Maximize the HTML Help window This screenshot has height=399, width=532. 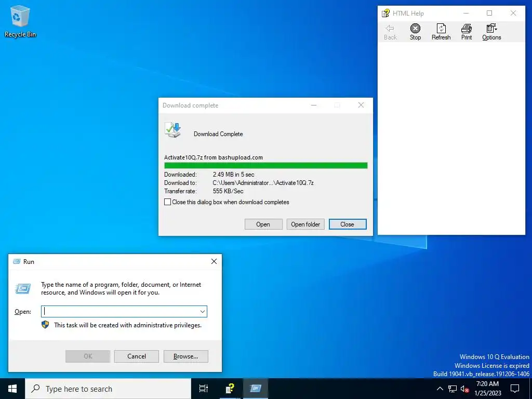click(489, 13)
